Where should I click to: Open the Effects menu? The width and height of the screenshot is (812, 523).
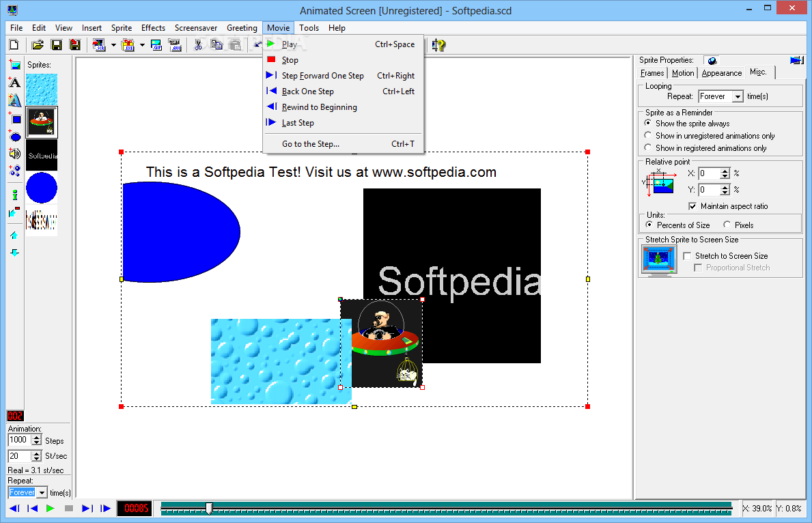click(x=153, y=28)
